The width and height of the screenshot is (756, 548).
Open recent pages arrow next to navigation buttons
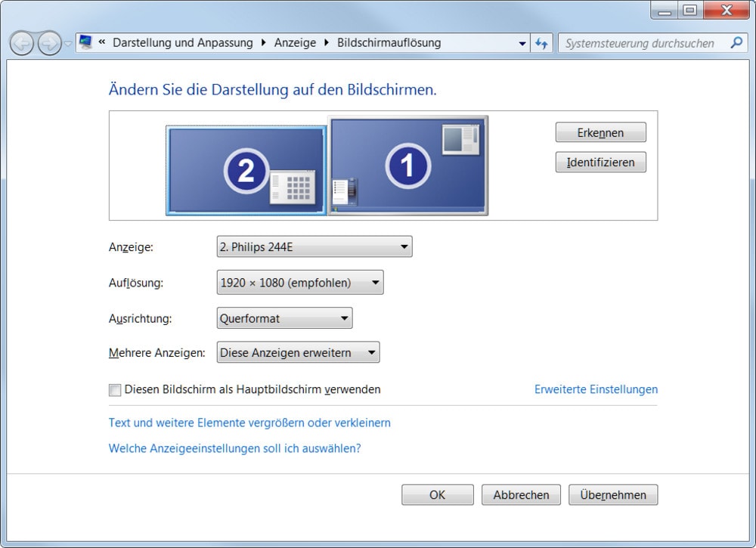tap(68, 44)
